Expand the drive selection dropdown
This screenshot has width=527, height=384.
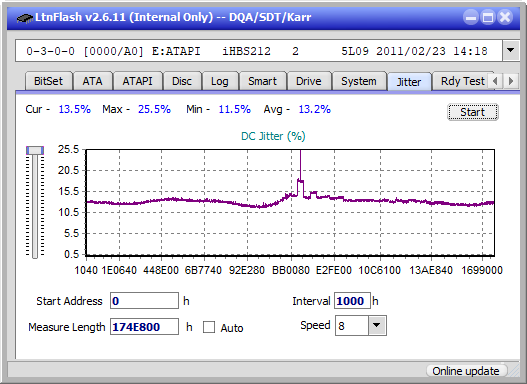coord(511,51)
